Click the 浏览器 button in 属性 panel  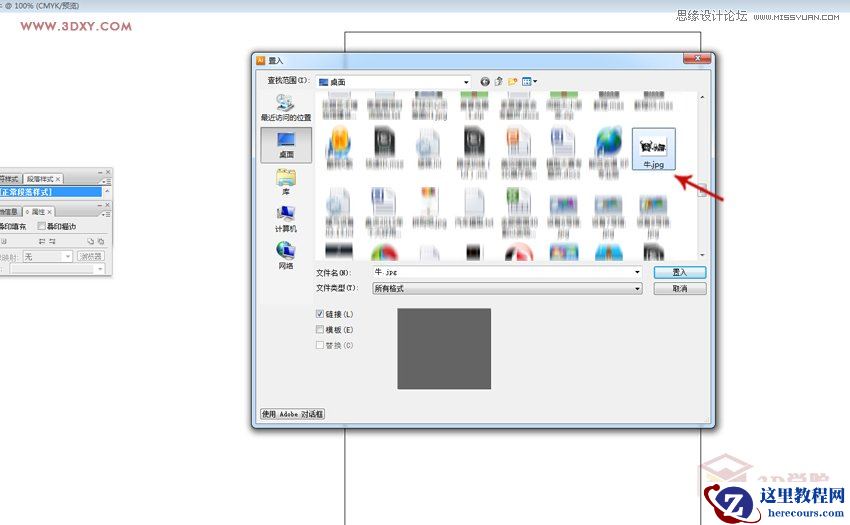(91, 256)
